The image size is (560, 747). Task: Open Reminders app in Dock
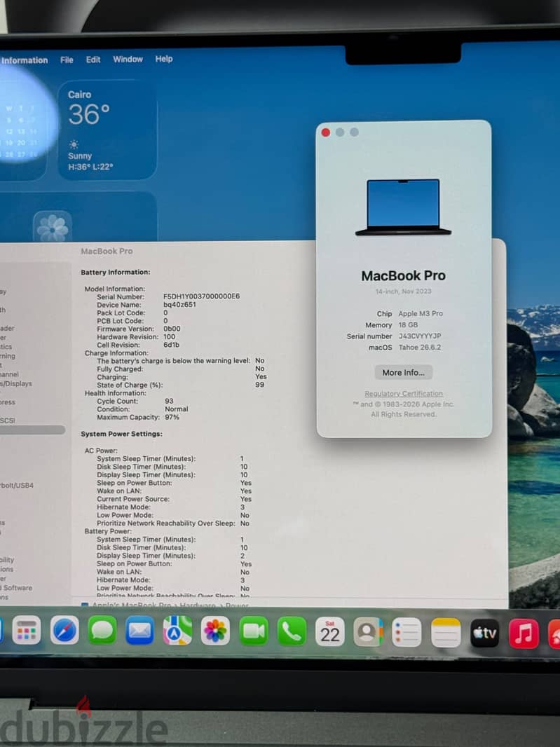click(407, 632)
